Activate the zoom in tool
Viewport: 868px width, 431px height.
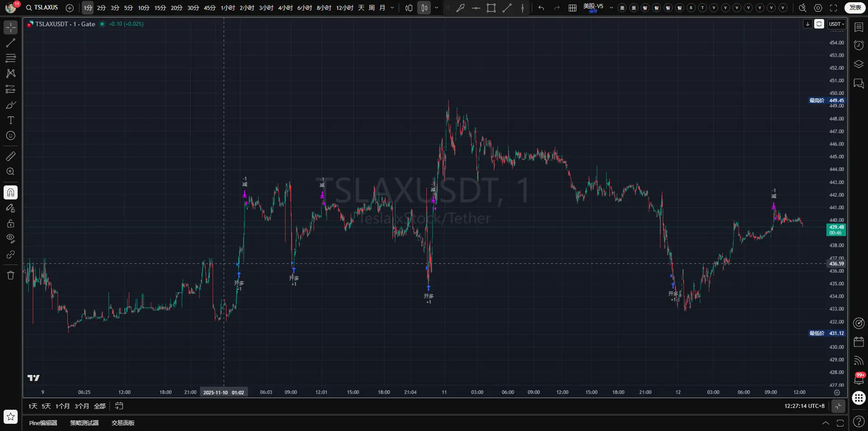coord(11,172)
